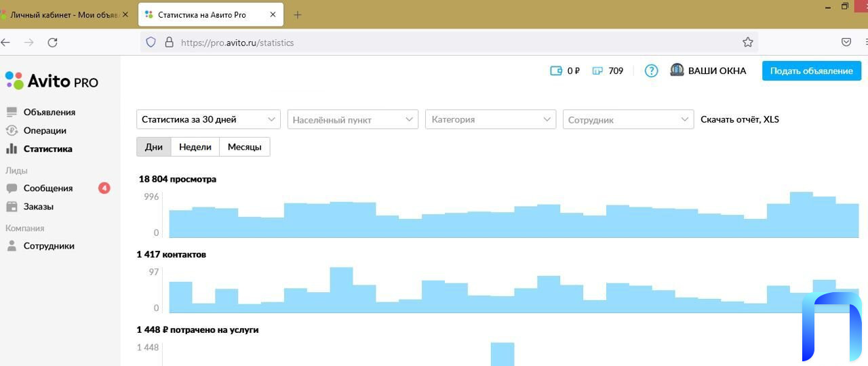Click the padlock site security icon
This screenshot has width=868, height=366.
[169, 42]
